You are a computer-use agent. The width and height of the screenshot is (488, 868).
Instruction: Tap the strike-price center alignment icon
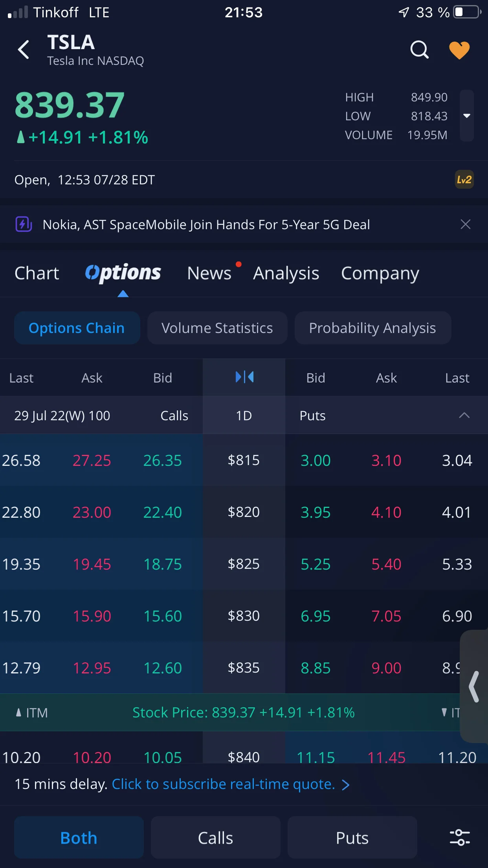click(x=244, y=377)
